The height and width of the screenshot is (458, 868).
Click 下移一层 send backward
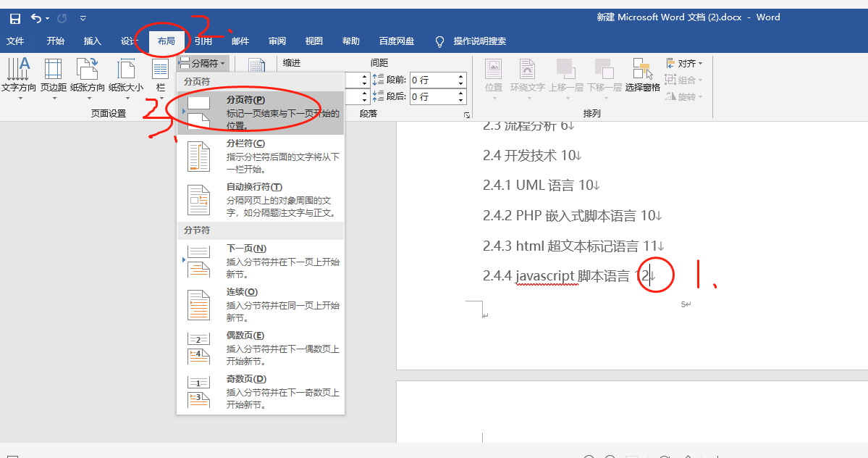click(x=604, y=79)
